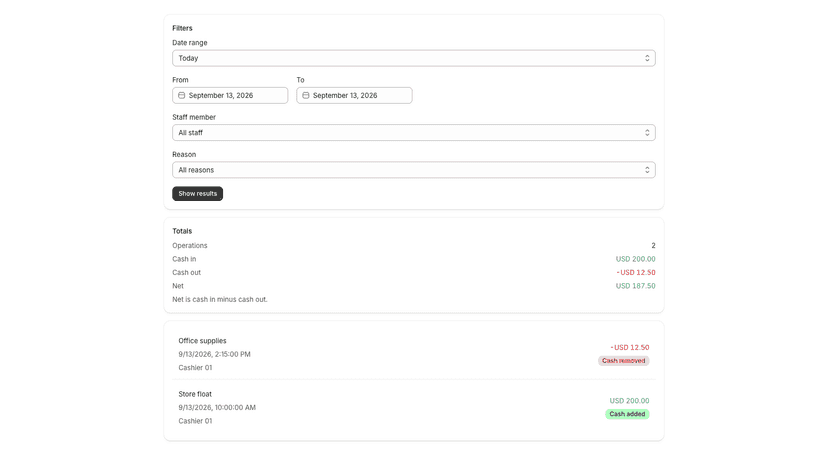Click calendar icon in From field
This screenshot has width=828, height=466.
coord(181,96)
